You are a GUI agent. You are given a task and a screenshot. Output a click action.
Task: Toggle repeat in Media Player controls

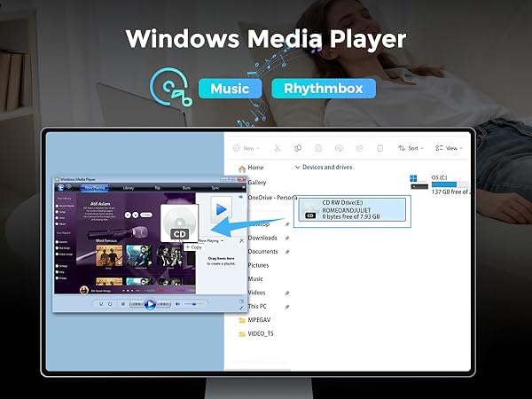[x=110, y=304]
